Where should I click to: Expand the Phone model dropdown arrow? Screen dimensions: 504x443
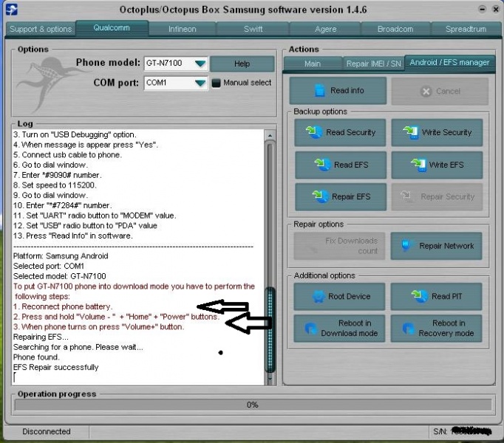click(200, 63)
